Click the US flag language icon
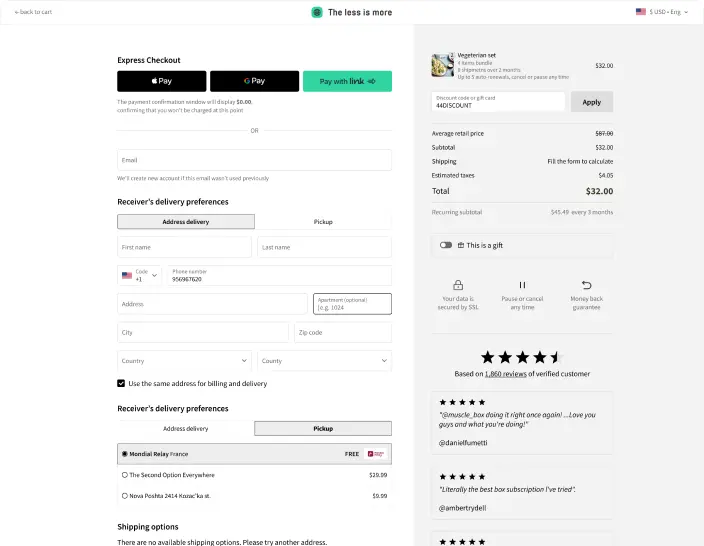 coord(640,12)
